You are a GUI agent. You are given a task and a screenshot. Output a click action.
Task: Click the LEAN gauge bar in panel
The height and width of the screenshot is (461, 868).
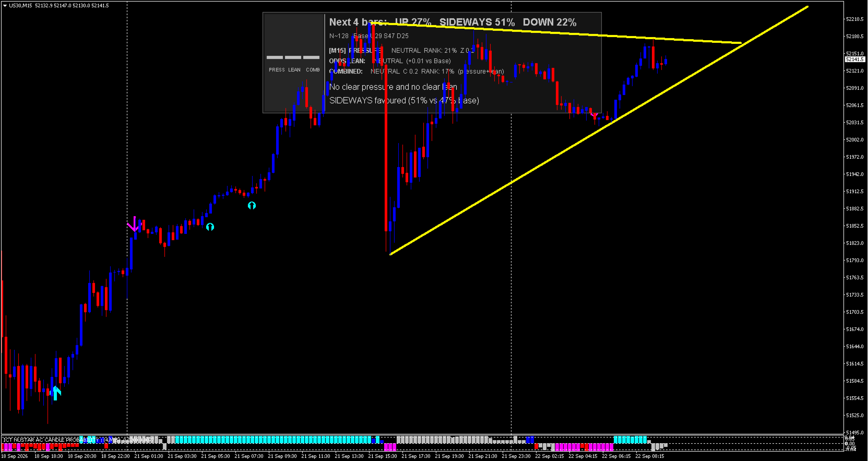(293, 57)
